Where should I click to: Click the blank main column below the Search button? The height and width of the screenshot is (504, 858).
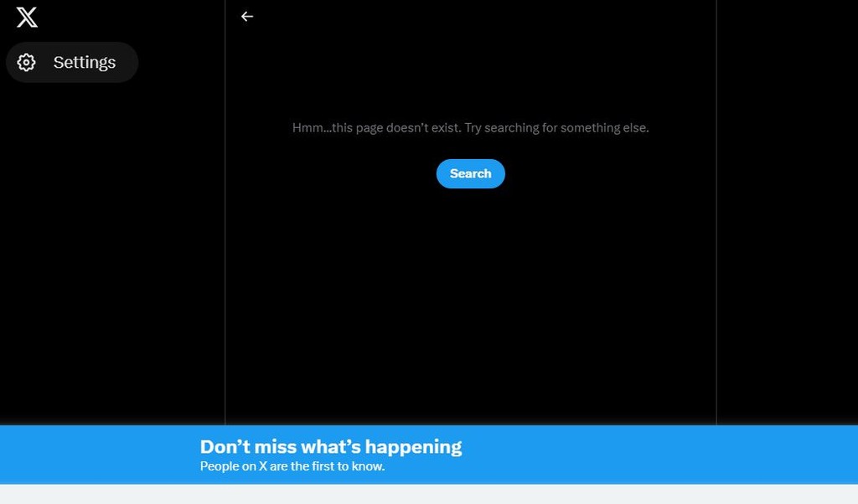(x=471, y=306)
